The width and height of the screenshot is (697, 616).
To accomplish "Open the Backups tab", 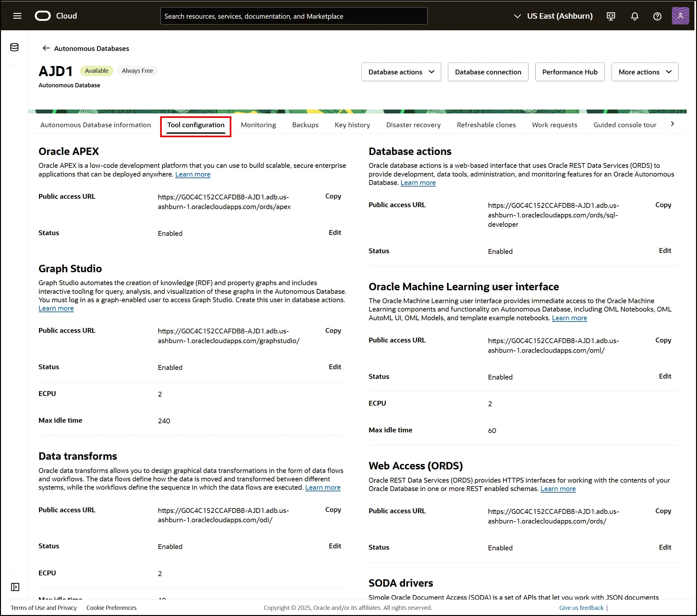I will (x=305, y=125).
